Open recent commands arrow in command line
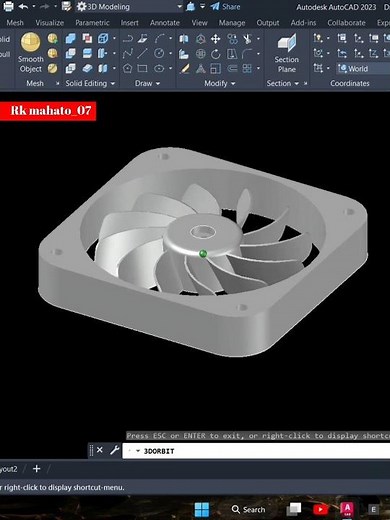The image size is (390, 520). tap(138, 451)
